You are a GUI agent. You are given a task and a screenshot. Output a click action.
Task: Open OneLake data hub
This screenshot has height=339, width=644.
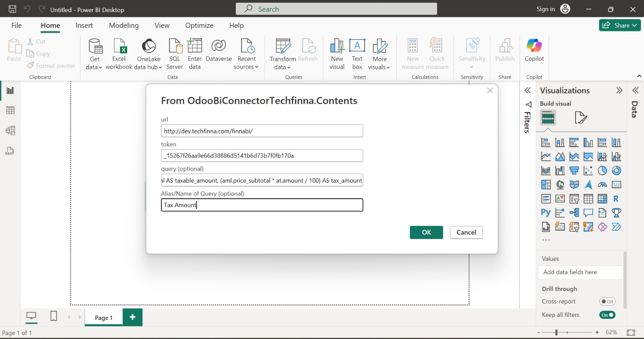coord(148,54)
